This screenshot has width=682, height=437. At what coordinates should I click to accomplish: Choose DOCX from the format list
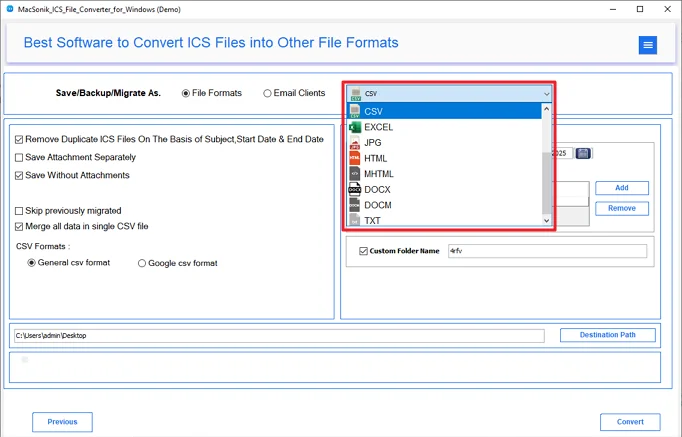click(x=444, y=190)
